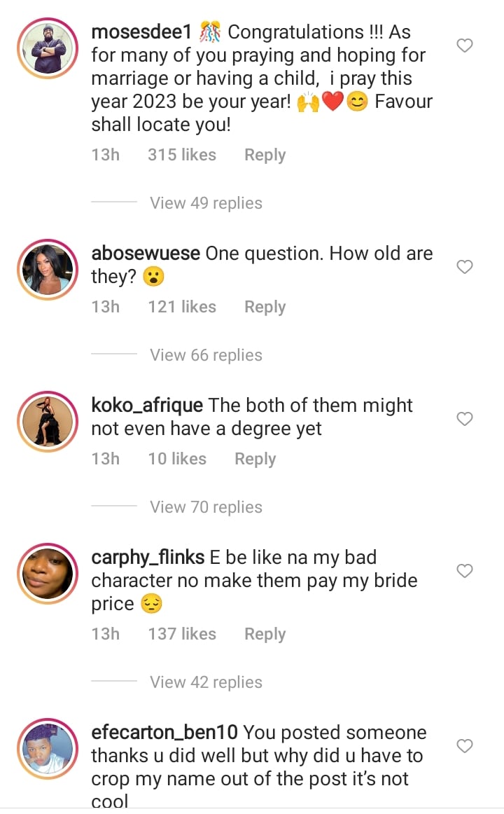Show the 70 replies under koko_afrique

206,507
